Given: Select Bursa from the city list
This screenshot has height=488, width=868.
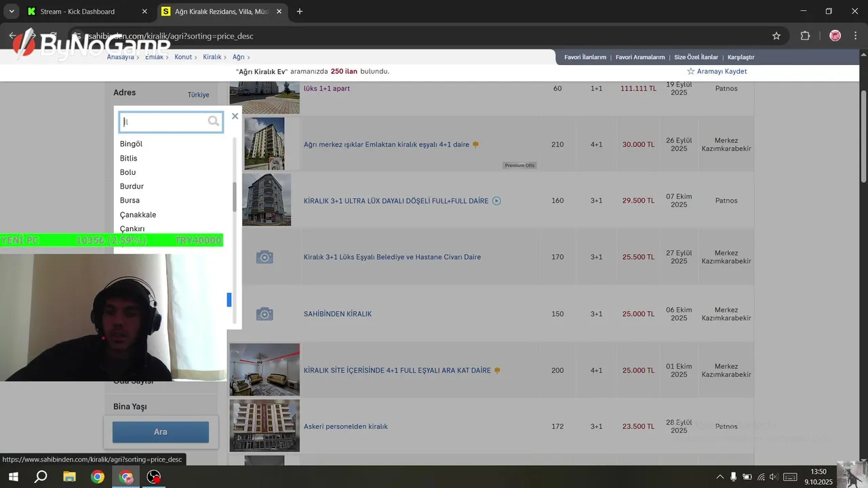Looking at the screenshot, I should (x=130, y=201).
